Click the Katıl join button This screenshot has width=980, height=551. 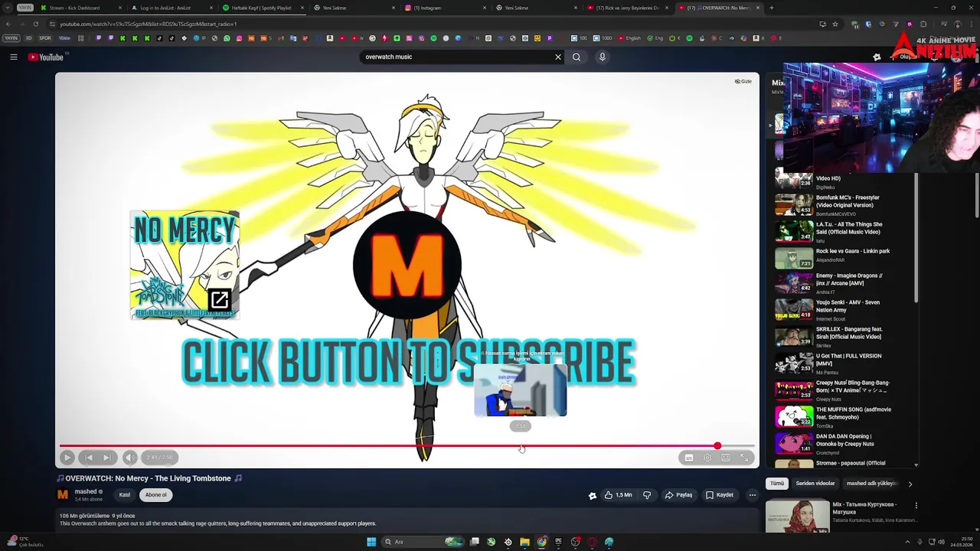[x=124, y=495]
